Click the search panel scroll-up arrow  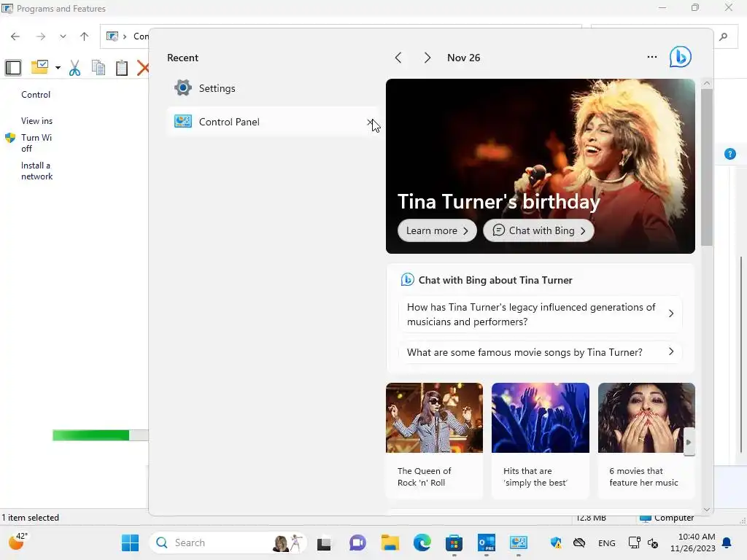[x=707, y=83]
